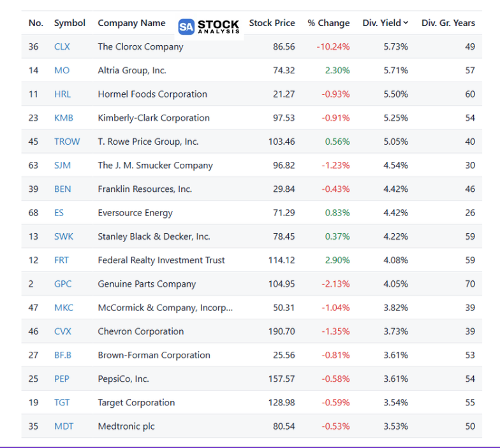500x448 pixels.
Task: Click the 21.27 Hormel stock price
Action: (284, 94)
